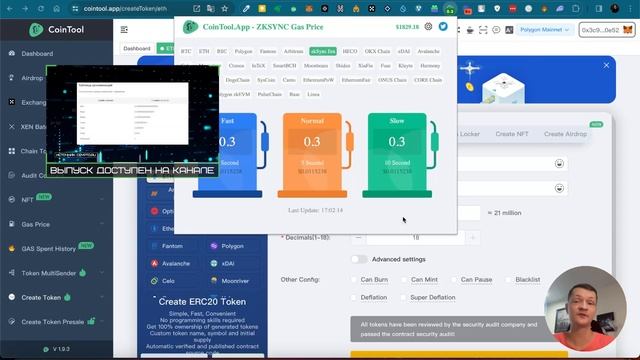This screenshot has width=640, height=360.
Task: Toggle the sidebar collapse menu icon
Action: 124,29
